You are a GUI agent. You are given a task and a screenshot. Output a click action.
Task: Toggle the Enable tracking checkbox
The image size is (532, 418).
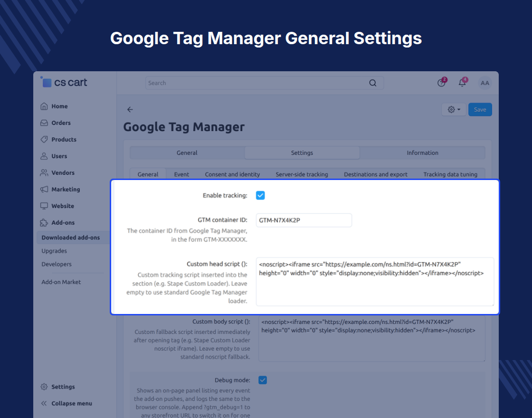(260, 195)
